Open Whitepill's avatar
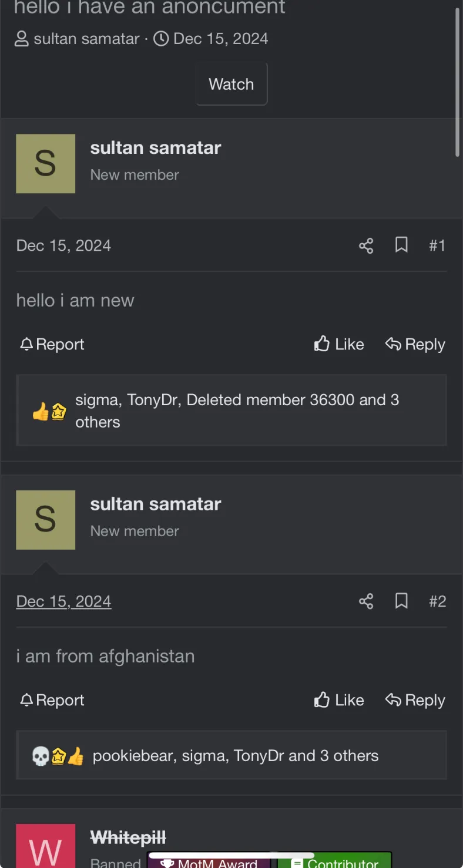Viewport: 463px width, 868px height. coord(45,847)
